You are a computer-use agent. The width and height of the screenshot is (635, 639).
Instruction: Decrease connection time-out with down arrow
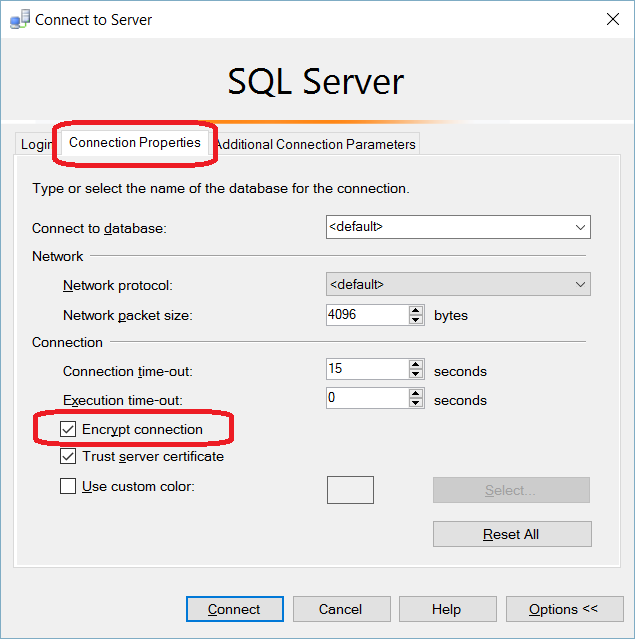click(x=416, y=375)
